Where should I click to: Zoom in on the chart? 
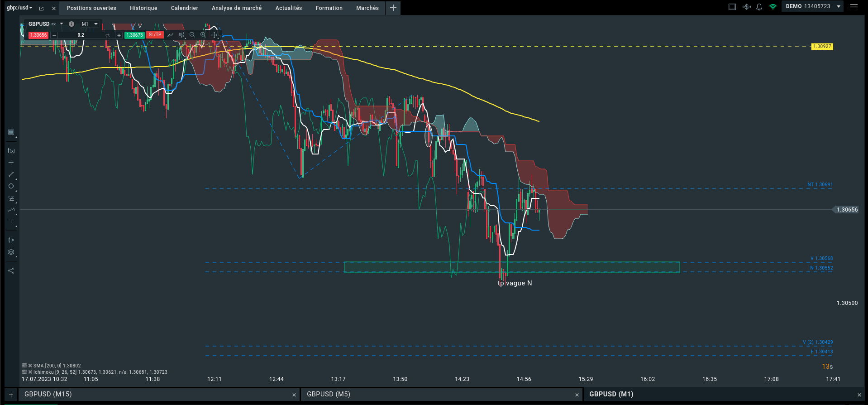click(x=203, y=35)
